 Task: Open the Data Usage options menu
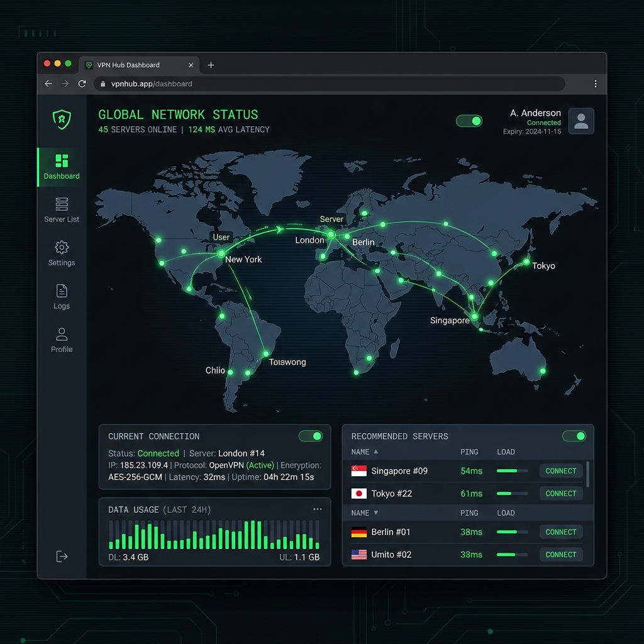click(318, 509)
